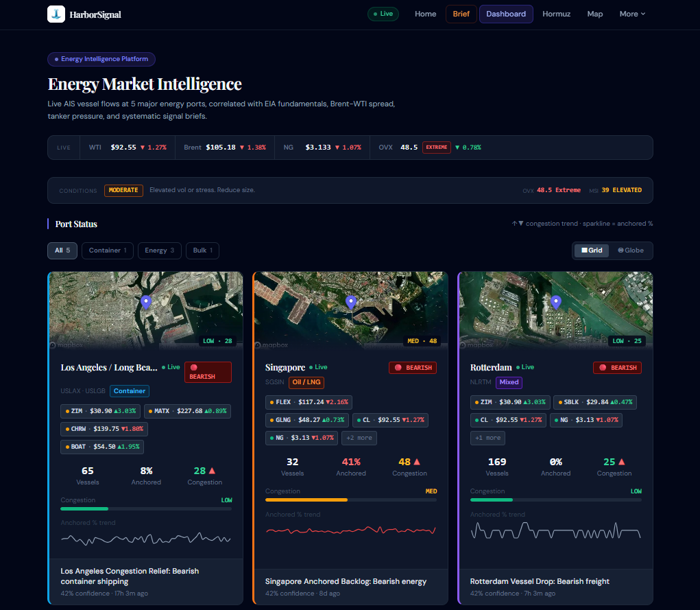
Task: Click the Rotterdam anchored trend sparkline
Action: (x=556, y=530)
